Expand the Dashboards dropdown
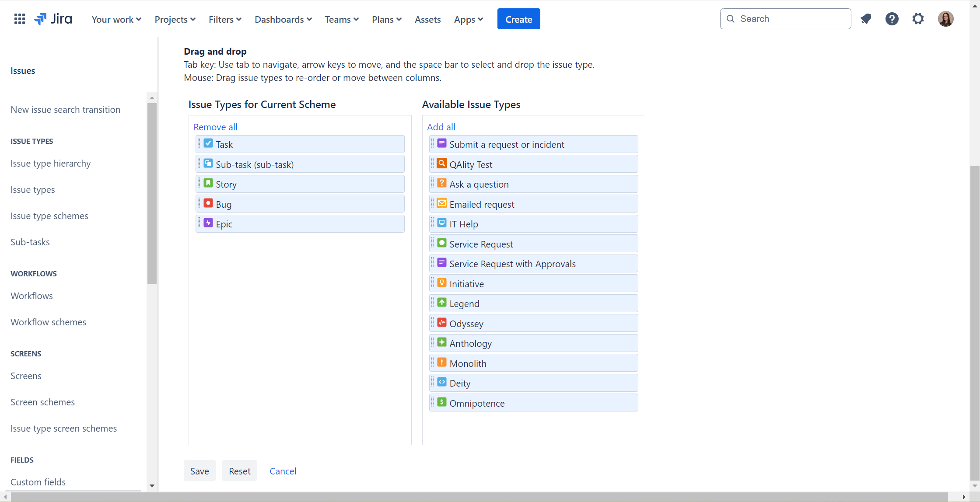This screenshot has height=502, width=980. pyautogui.click(x=283, y=19)
